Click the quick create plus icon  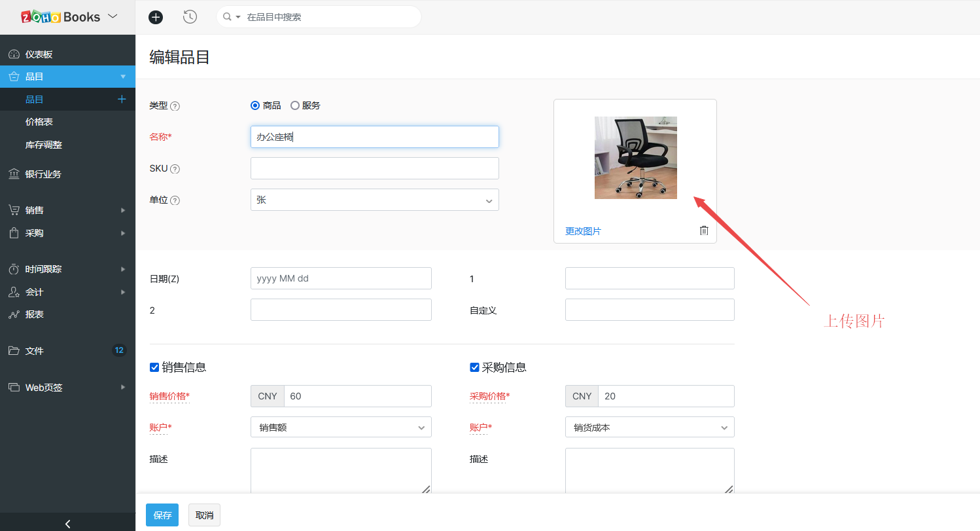[x=156, y=17]
